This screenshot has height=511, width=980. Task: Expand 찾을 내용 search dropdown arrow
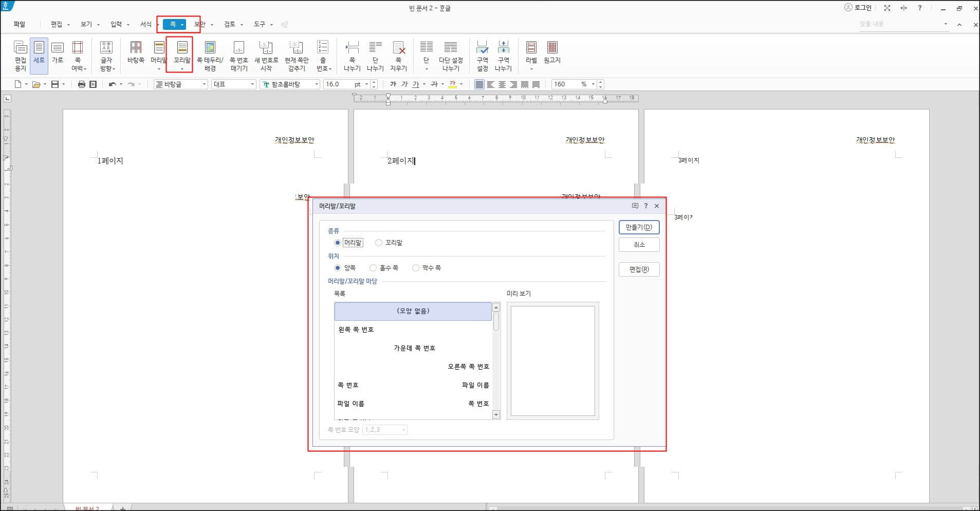(x=946, y=24)
